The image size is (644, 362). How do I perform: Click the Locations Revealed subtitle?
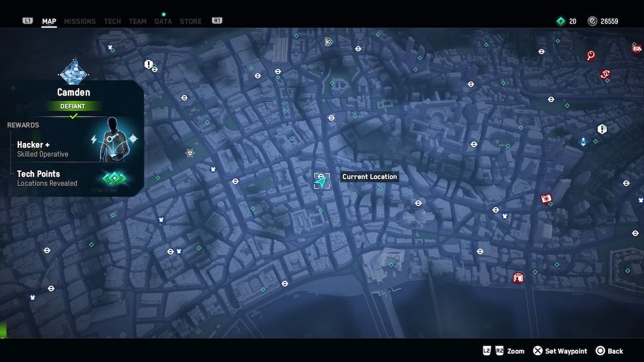pyautogui.click(x=47, y=183)
